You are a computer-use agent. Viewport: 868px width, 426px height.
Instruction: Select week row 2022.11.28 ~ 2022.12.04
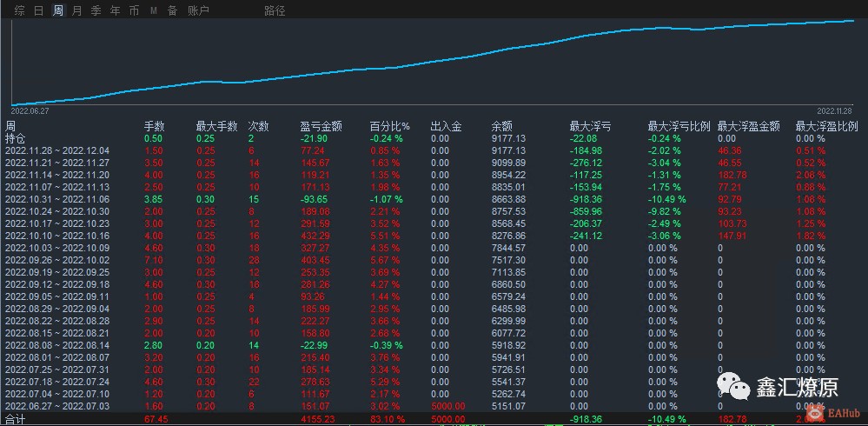(57, 150)
